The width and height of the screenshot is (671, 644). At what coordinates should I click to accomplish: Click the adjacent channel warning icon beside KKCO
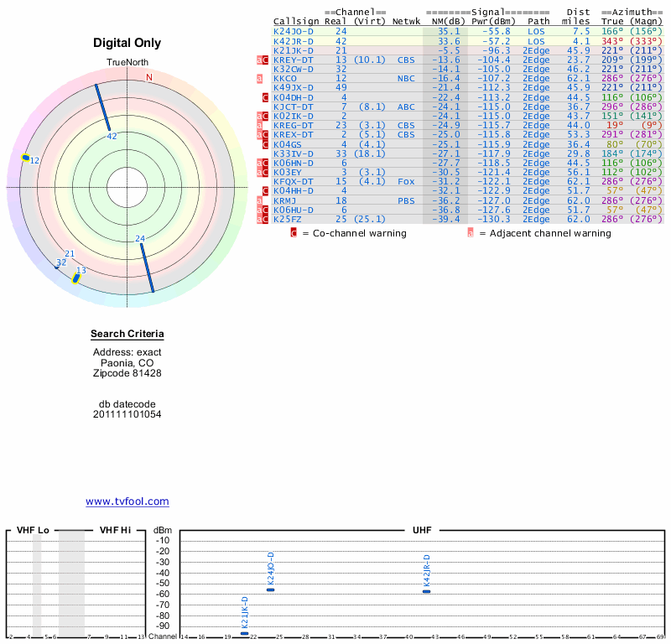point(259,78)
